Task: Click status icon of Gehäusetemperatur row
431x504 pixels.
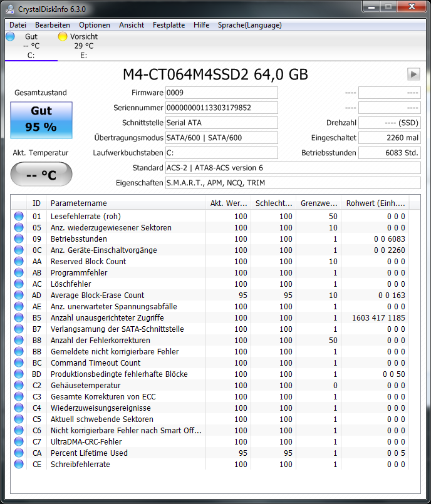Action: 19,385
